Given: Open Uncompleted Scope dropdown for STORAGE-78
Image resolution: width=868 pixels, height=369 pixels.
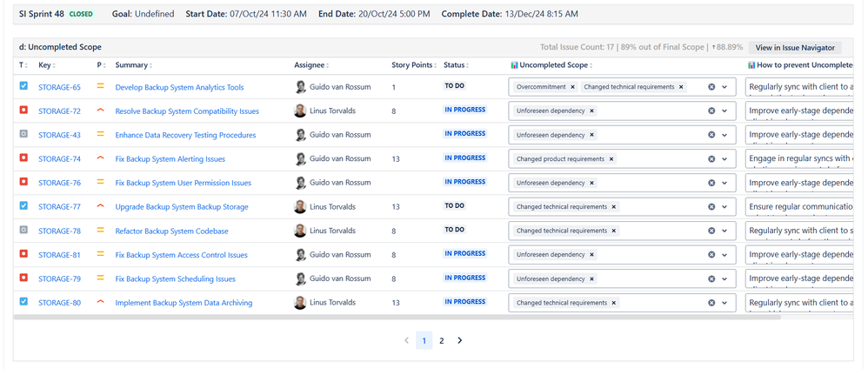Looking at the screenshot, I should tap(724, 231).
